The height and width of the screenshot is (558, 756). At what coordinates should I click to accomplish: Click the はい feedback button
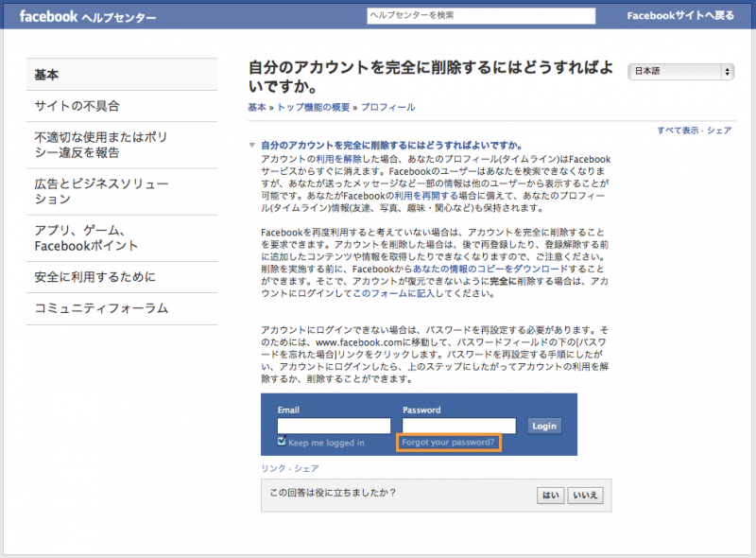point(551,496)
